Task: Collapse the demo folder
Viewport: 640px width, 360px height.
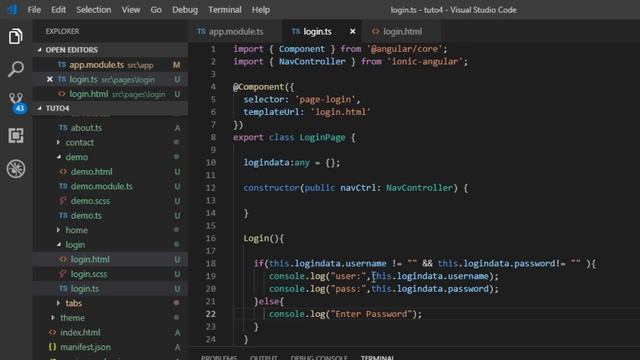Action: pos(58,157)
